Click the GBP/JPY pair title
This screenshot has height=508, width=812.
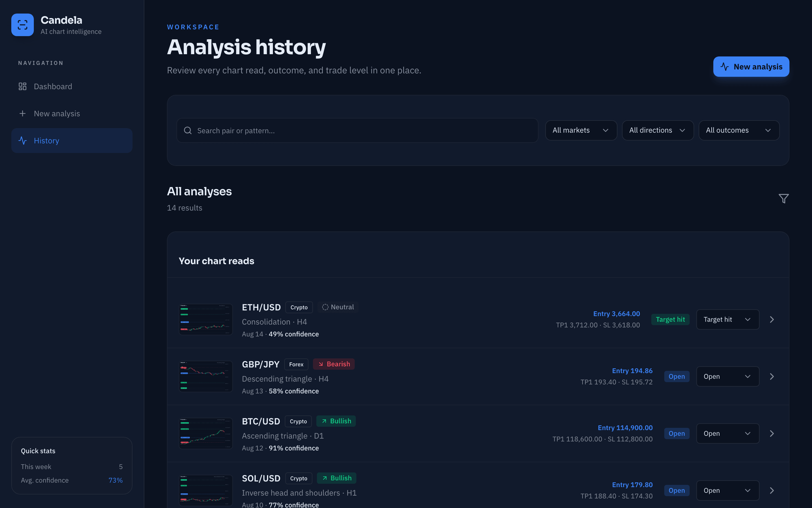(261, 364)
